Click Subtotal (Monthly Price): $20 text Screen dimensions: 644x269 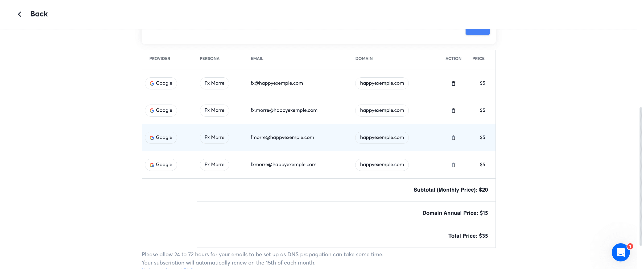(450, 190)
